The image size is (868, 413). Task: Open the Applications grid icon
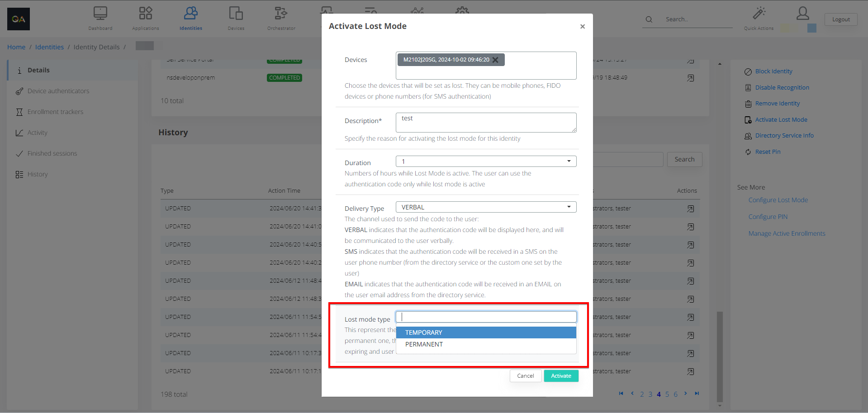coord(146,14)
